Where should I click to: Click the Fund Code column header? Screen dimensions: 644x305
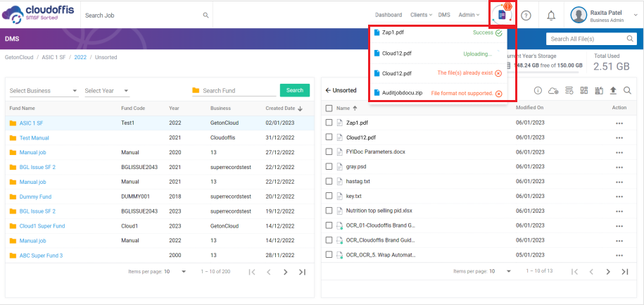(133, 108)
